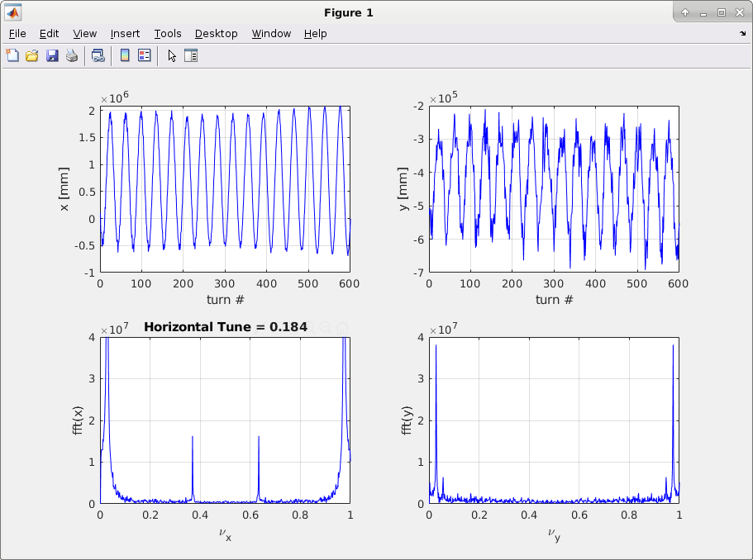The image size is (753, 560).
Task: Insert a legend using the toolbar icon
Action: pos(145,56)
